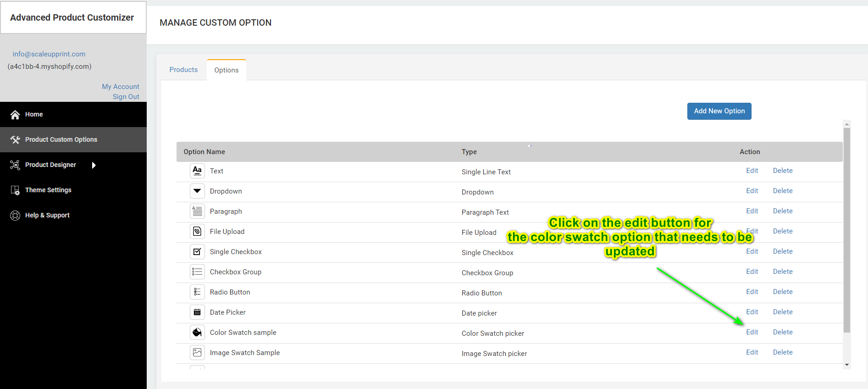Edit the Image Swatch Sample option
The width and height of the screenshot is (868, 389).
point(752,352)
